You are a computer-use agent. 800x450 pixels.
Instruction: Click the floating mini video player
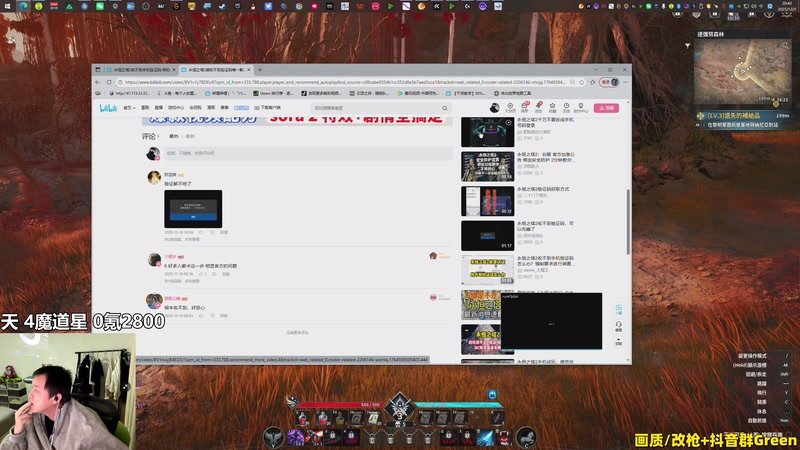point(552,321)
